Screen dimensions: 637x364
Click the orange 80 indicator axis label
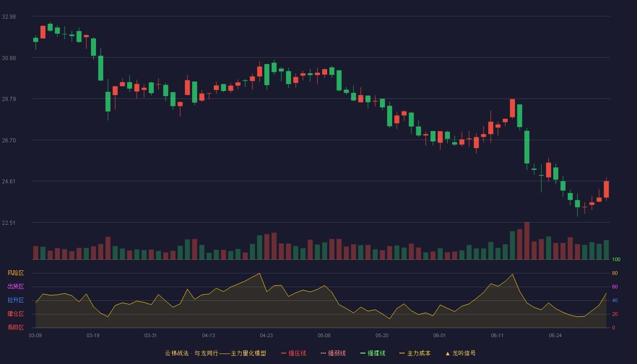(615, 273)
